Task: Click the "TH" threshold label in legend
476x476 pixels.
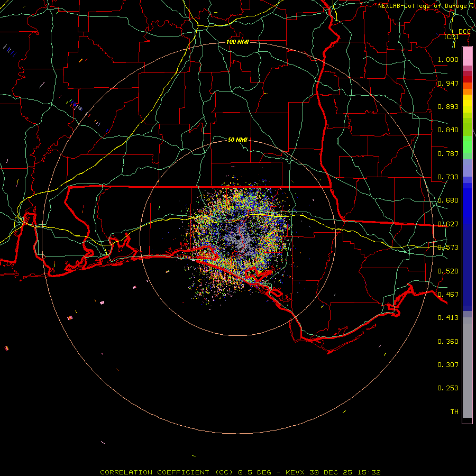Action: [454, 412]
